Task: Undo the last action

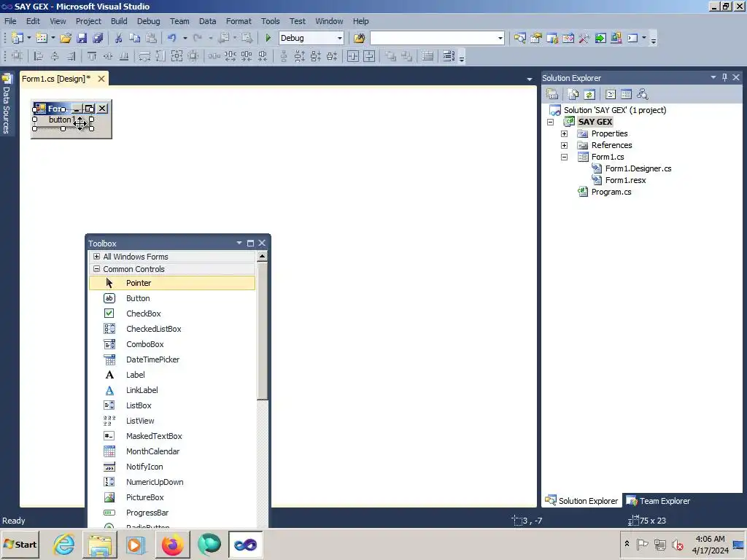Action: point(171,38)
